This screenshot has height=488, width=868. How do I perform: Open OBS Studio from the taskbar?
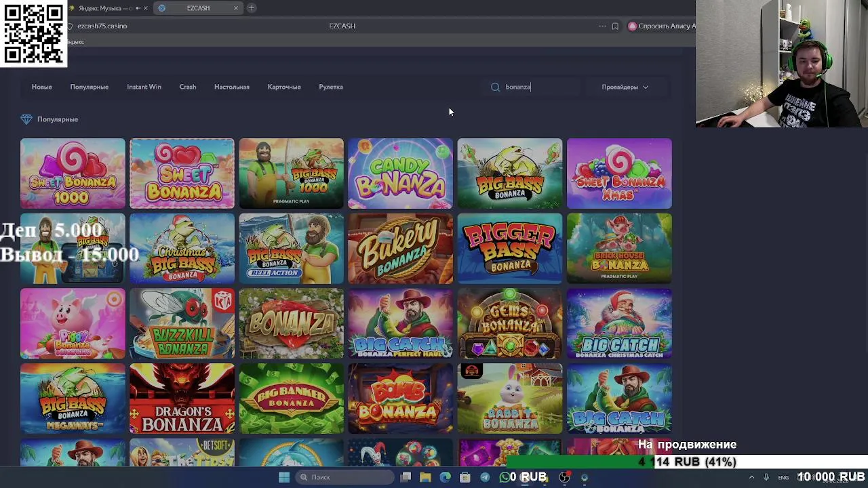coord(564,477)
